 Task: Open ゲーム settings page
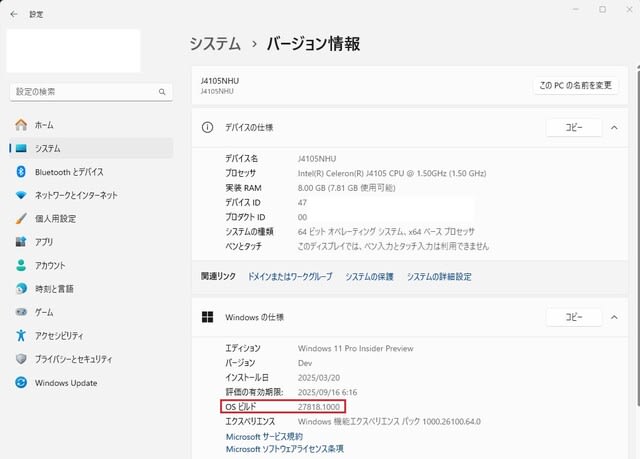click(91, 312)
